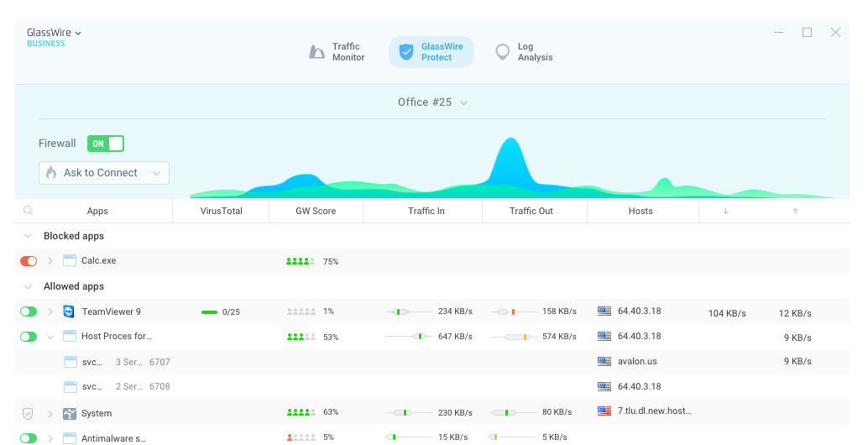
Task: Click TeamViewer 9 Traffic In slider
Action: [409, 311]
